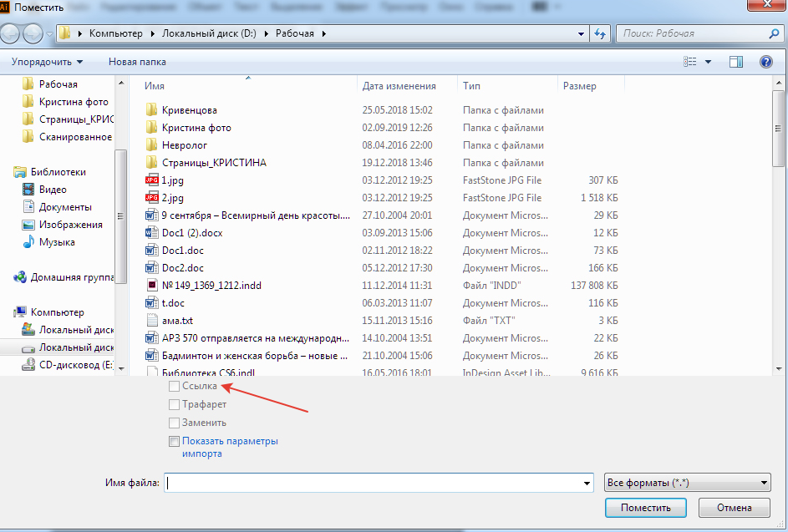This screenshot has width=788, height=532.
Task: Select the Страницы_КРИСТИНА folder in list
Action: tap(206, 162)
